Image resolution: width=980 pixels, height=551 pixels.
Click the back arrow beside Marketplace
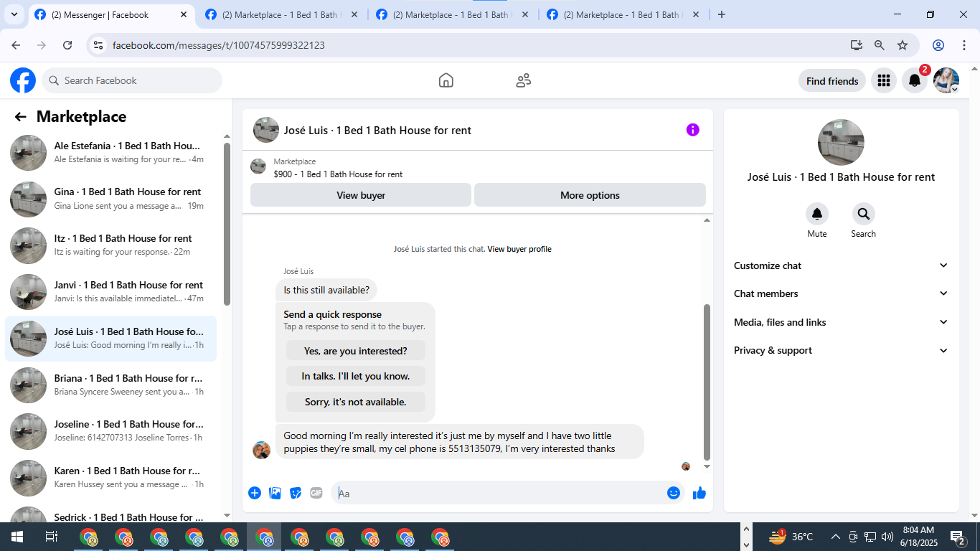click(21, 117)
